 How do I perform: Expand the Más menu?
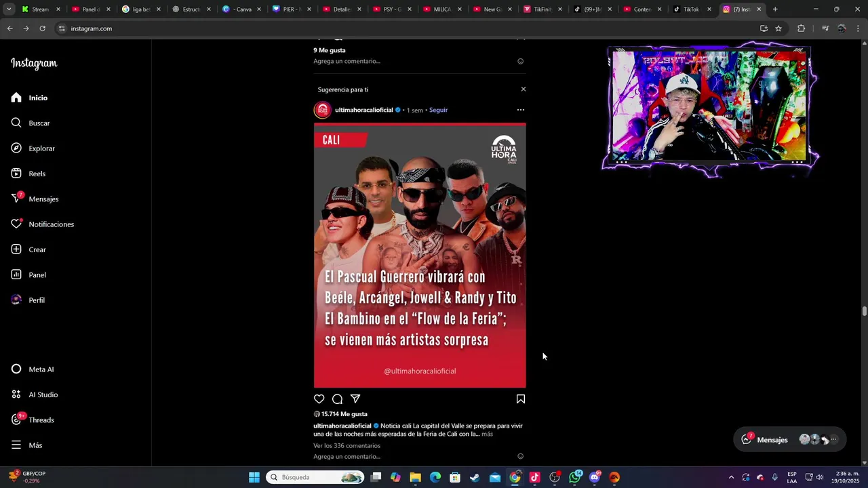pos(26,445)
